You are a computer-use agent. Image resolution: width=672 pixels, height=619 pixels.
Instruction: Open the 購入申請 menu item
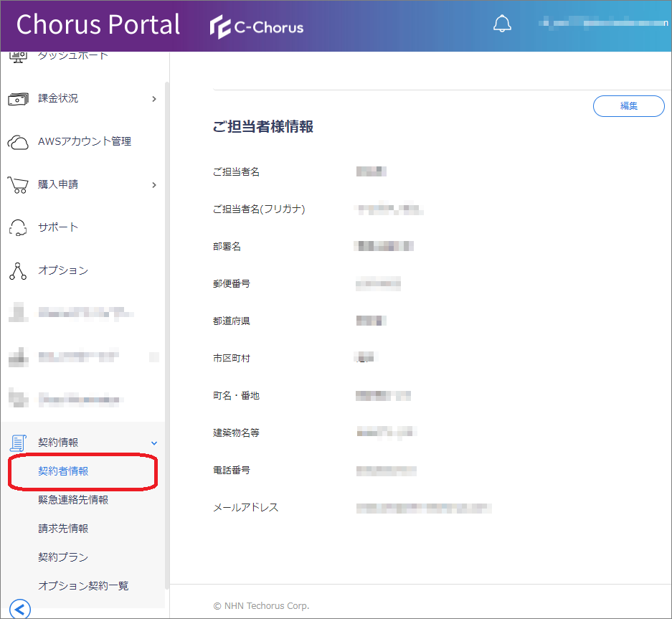tap(58, 184)
